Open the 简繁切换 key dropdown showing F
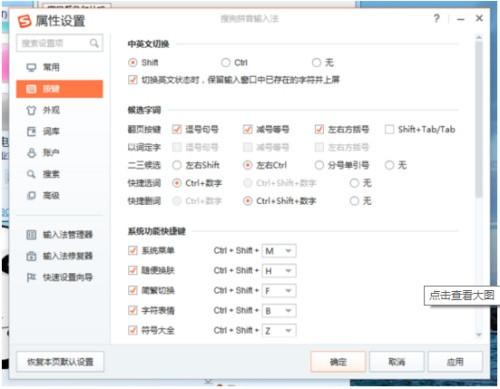 [279, 291]
